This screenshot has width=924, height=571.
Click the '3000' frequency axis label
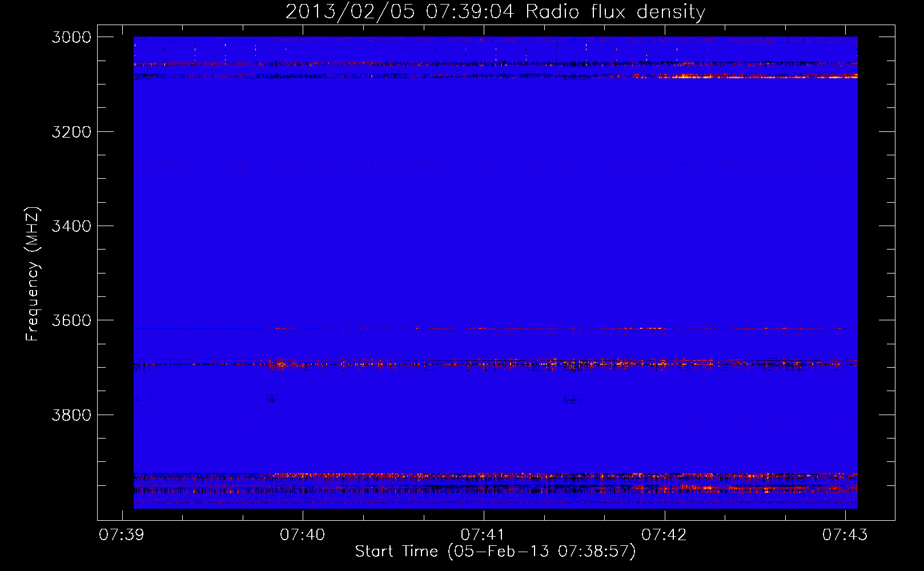point(71,37)
